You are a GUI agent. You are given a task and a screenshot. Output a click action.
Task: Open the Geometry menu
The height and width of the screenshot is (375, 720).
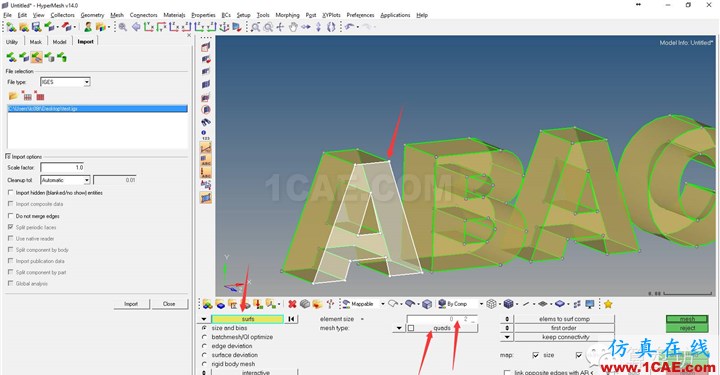click(x=92, y=15)
